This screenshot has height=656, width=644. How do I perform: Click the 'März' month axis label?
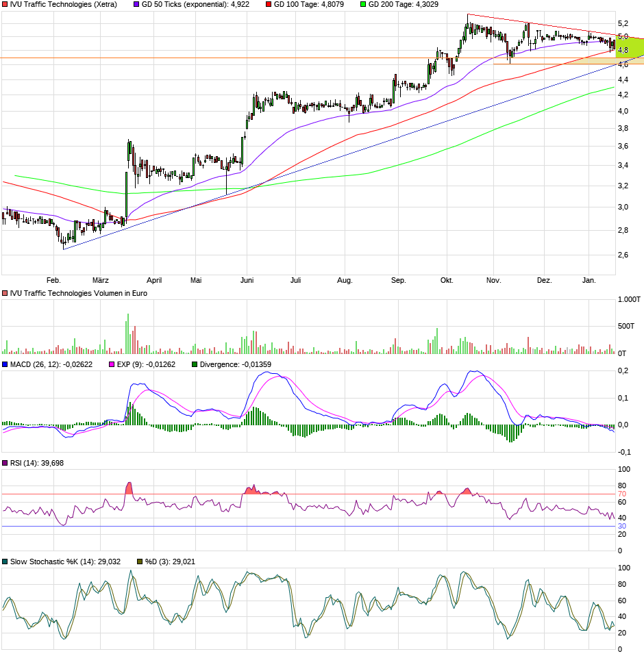tap(101, 280)
